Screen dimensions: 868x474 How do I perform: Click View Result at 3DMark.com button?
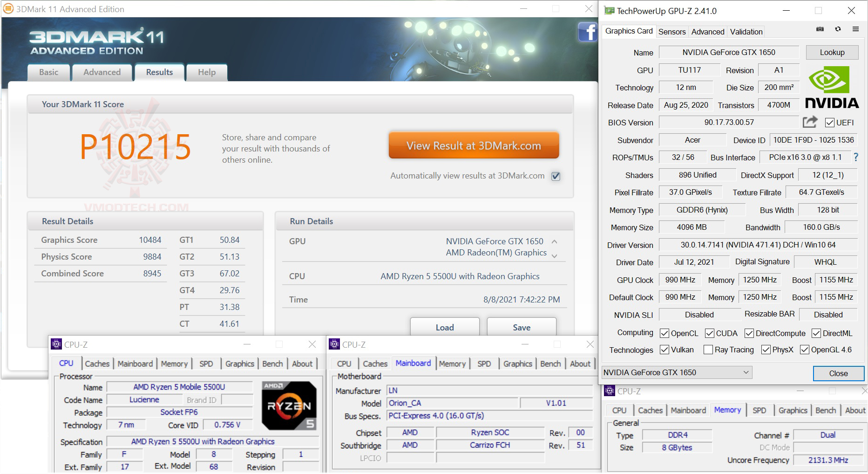[x=474, y=145]
